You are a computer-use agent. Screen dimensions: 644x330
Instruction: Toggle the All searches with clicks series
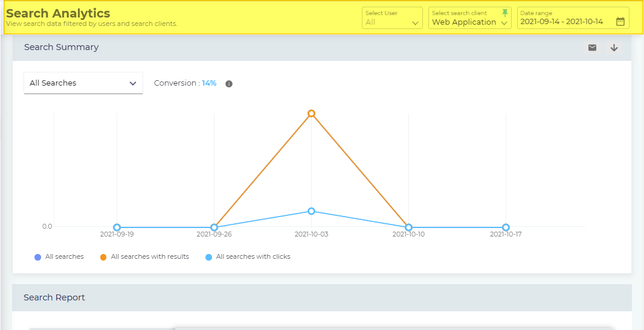pos(248,257)
